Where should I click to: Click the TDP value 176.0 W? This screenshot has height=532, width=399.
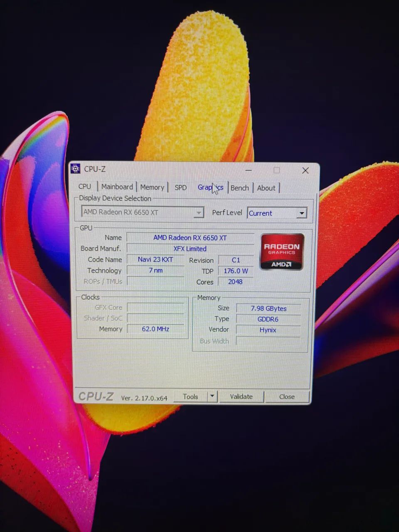(x=236, y=271)
